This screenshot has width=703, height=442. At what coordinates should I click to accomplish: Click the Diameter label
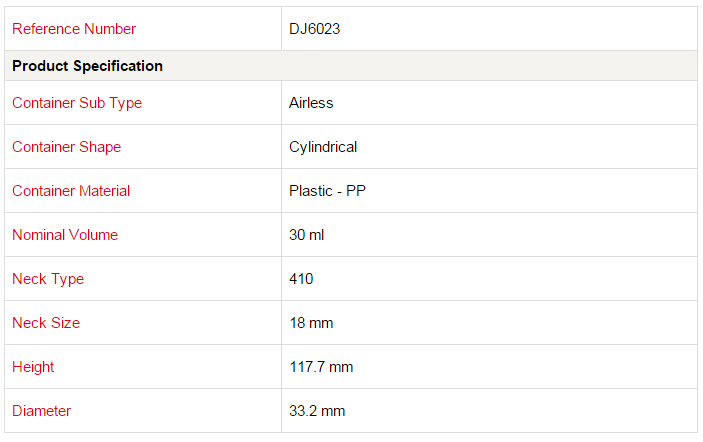[41, 411]
